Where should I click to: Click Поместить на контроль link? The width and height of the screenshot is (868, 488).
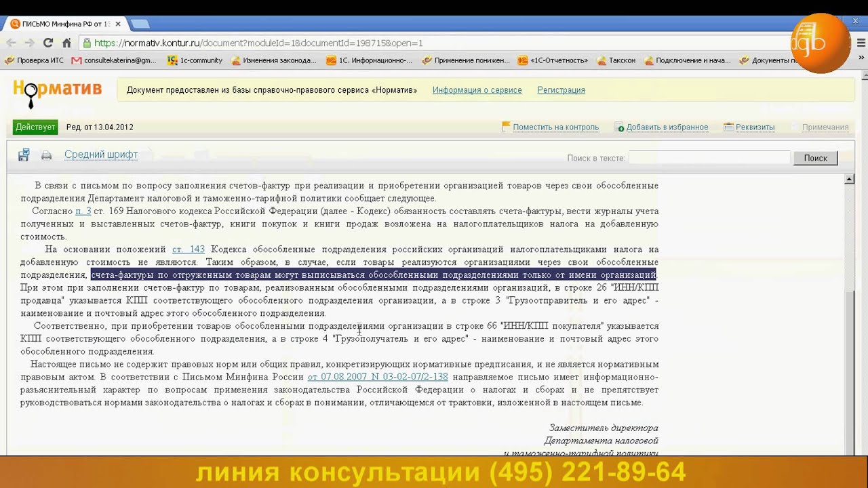coord(555,127)
